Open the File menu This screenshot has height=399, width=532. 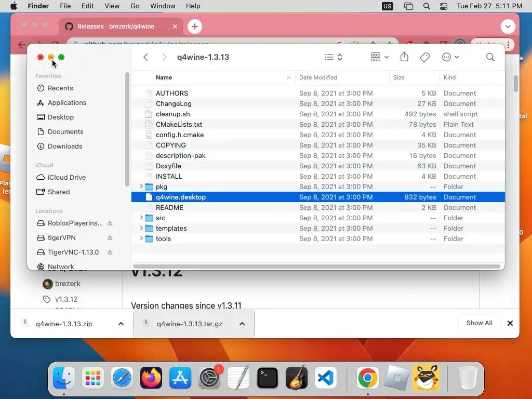pyautogui.click(x=65, y=6)
